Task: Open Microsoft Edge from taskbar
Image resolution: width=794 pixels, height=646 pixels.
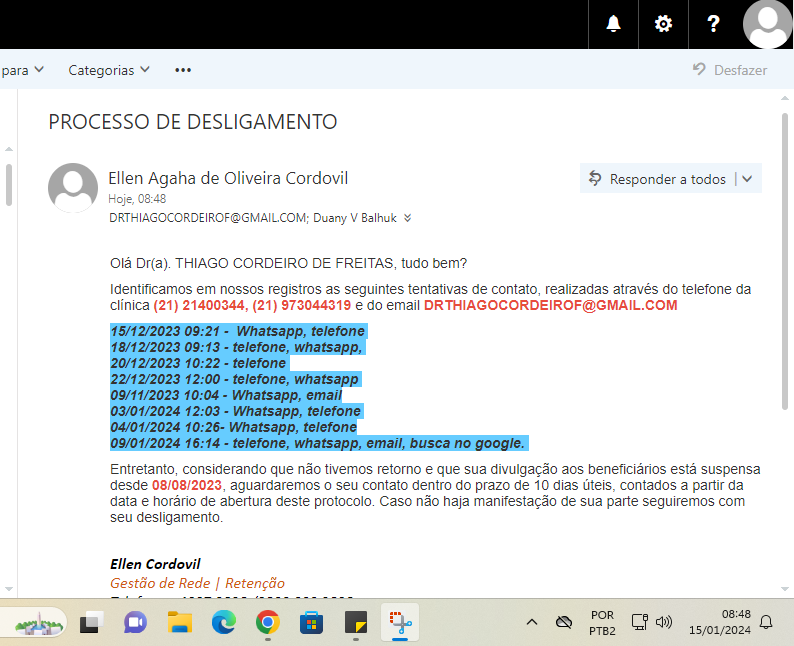Action: click(x=224, y=623)
